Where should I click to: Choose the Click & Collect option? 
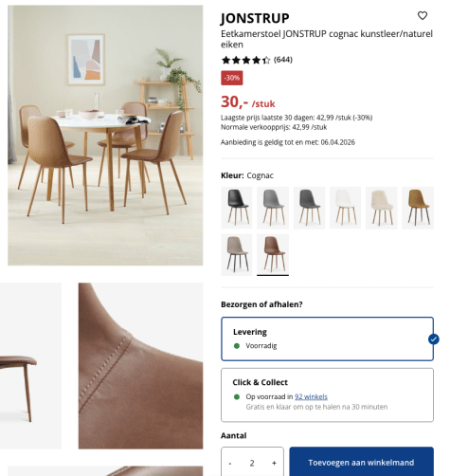point(327,394)
